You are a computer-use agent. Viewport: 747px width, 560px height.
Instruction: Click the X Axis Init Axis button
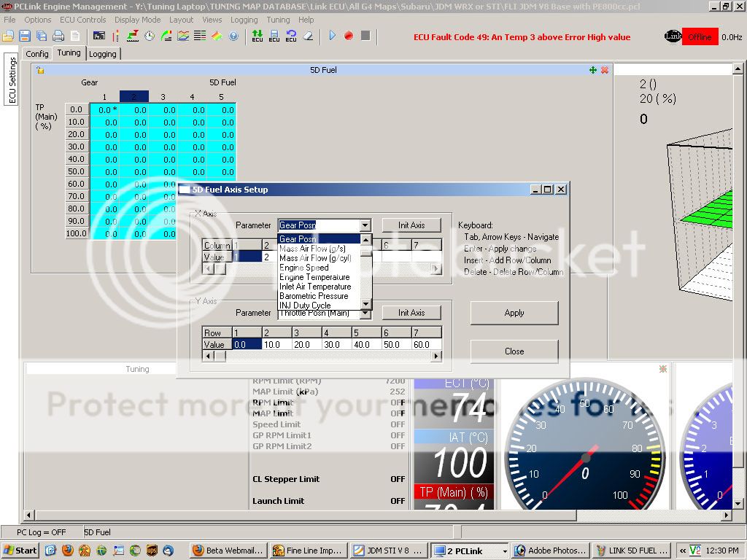[411, 225]
